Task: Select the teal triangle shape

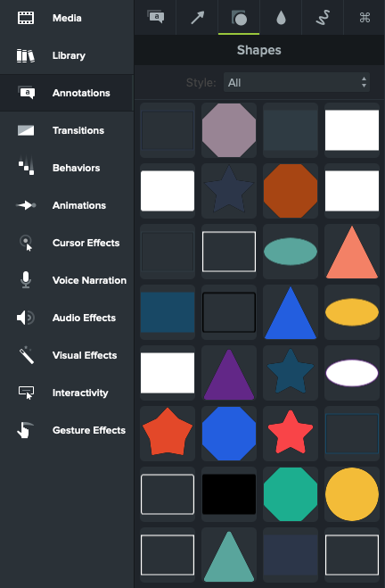Action: tap(229, 555)
